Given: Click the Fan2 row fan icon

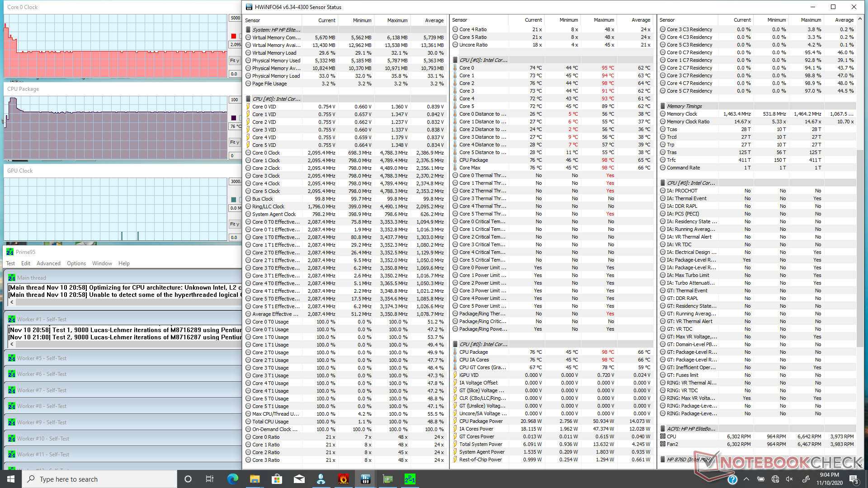Looking at the screenshot, I should coord(663,444).
